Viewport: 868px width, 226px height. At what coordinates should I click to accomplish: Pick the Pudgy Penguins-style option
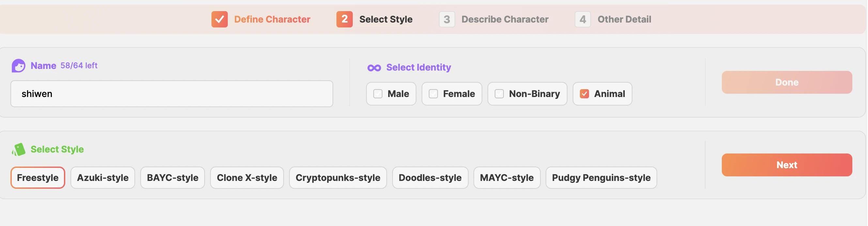pyautogui.click(x=601, y=178)
